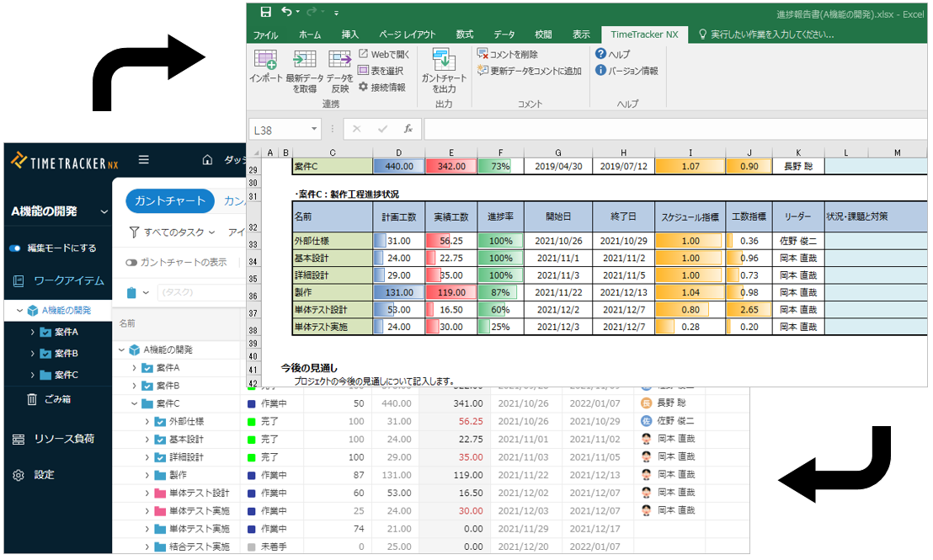Open the hamburger menu beside TimeTracker logo
Image resolution: width=933 pixels, height=560 pixels.
(144, 160)
